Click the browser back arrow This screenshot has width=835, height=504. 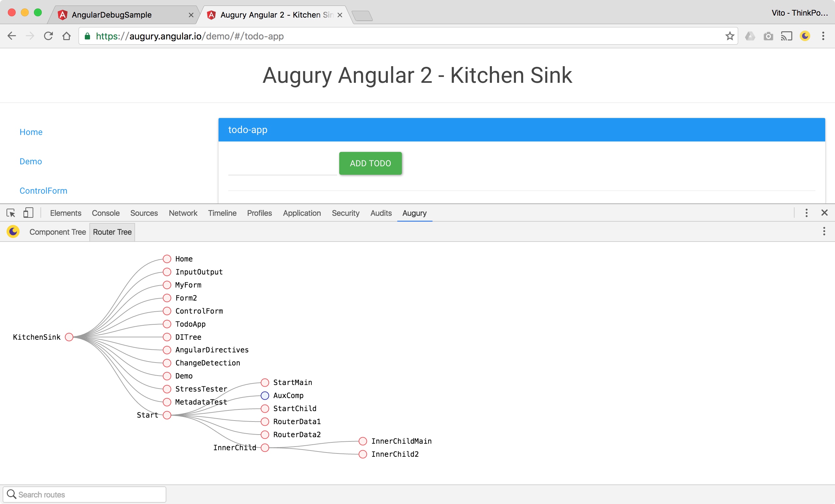tap(12, 36)
